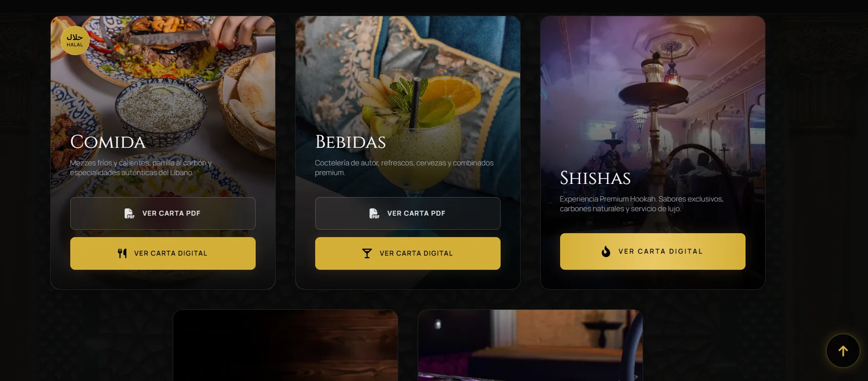
Task: Click the Shishas card heading
Action: pos(595,178)
